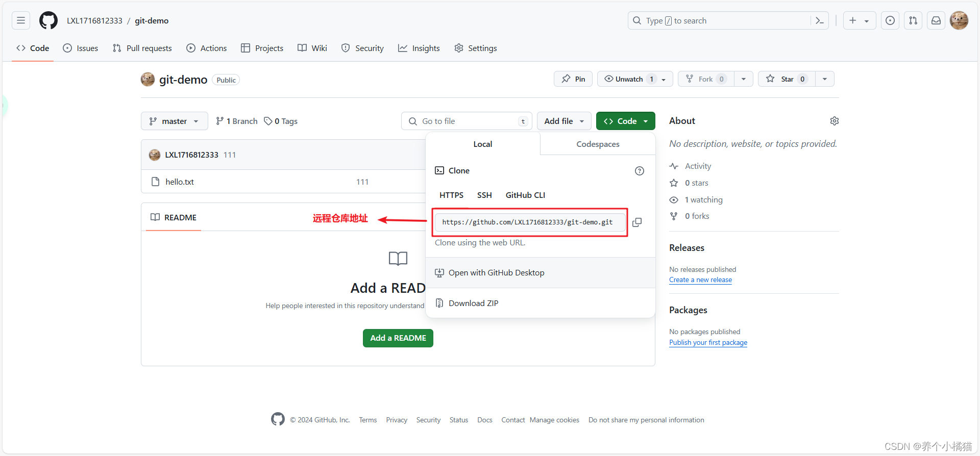Collapse the green Code dropdown
This screenshot has height=456, width=980.
coord(625,121)
